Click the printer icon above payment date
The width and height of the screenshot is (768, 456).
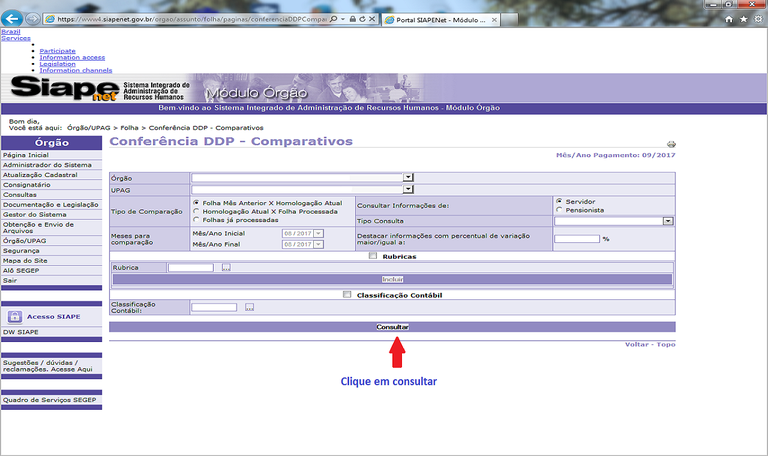(x=671, y=145)
